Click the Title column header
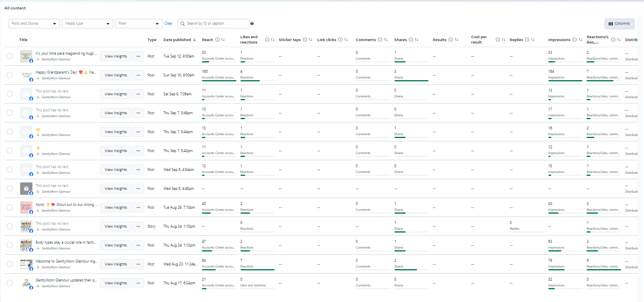Image resolution: width=644 pixels, height=302 pixels. pos(23,40)
